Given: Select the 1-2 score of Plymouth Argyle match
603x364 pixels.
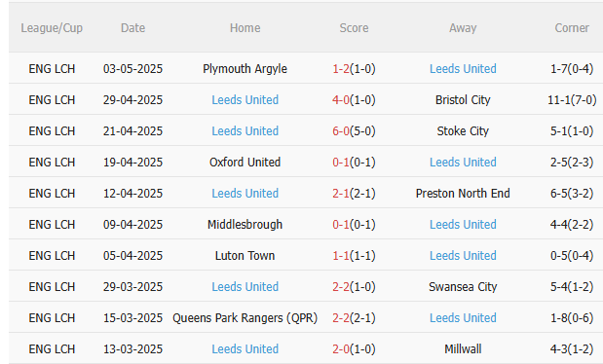Looking at the screenshot, I should point(341,69).
